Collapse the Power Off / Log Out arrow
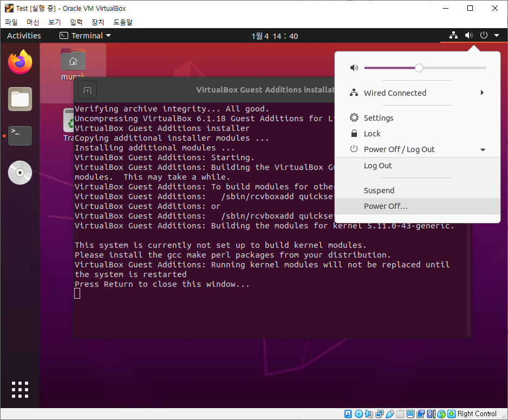Viewport: 508px width, 420px height. click(483, 149)
